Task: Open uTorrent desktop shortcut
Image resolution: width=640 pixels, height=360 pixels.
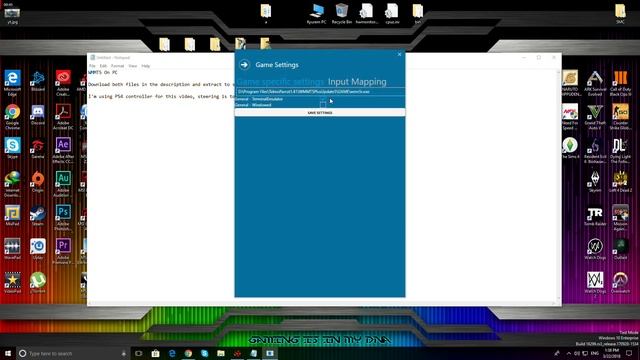Action: click(x=38, y=282)
